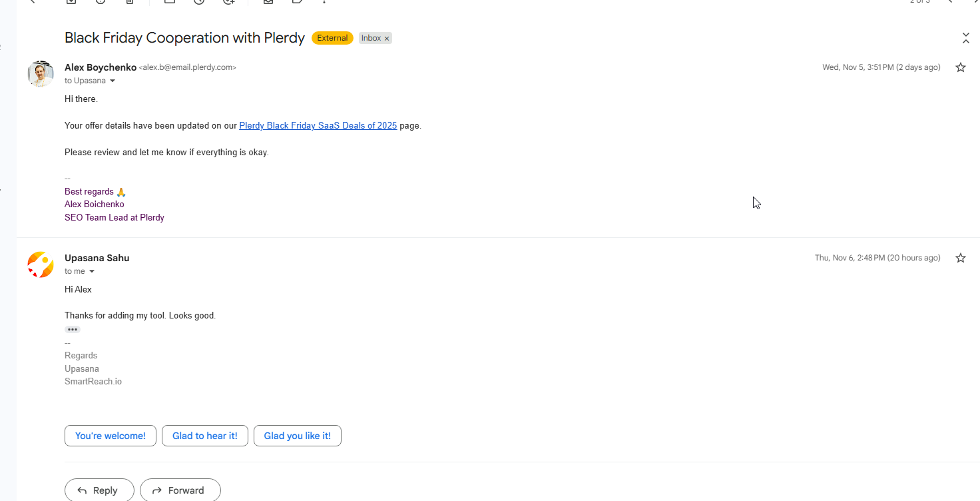
Task: Click sender name Alex Boychenko
Action: pos(100,67)
